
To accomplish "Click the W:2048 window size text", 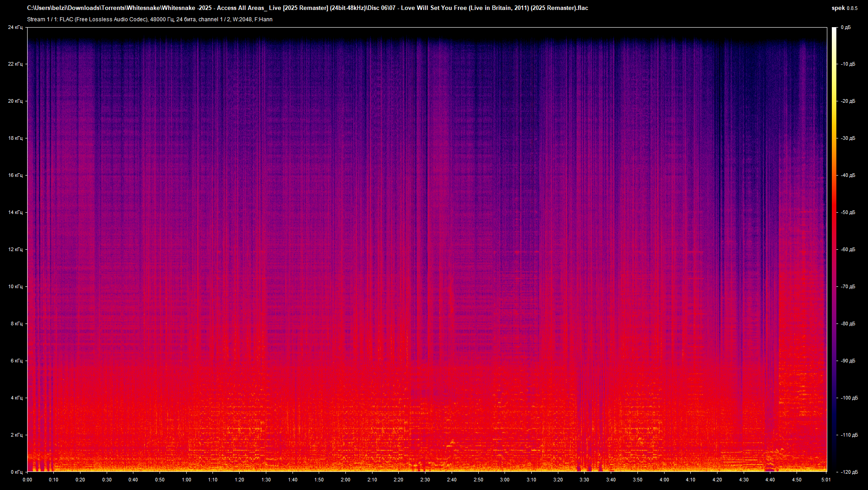I will coord(243,19).
